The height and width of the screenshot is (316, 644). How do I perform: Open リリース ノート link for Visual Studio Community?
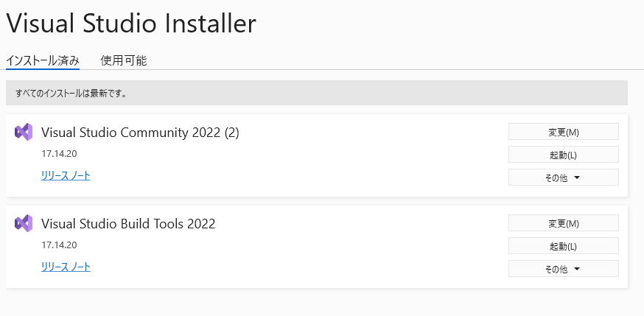(x=66, y=175)
